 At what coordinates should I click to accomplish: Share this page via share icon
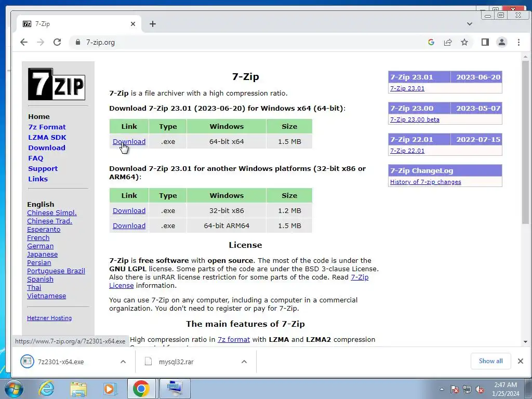tap(448, 42)
